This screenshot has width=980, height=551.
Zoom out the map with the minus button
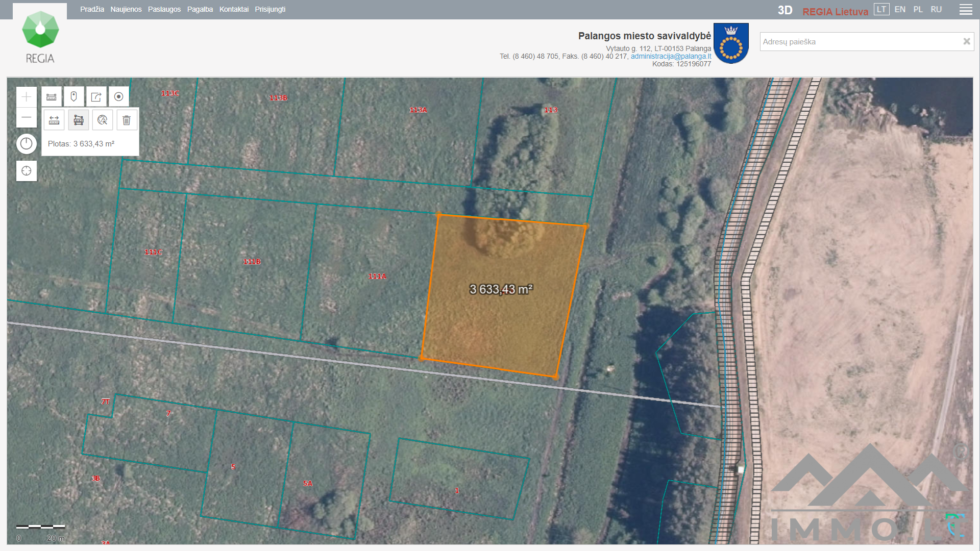[x=27, y=118]
